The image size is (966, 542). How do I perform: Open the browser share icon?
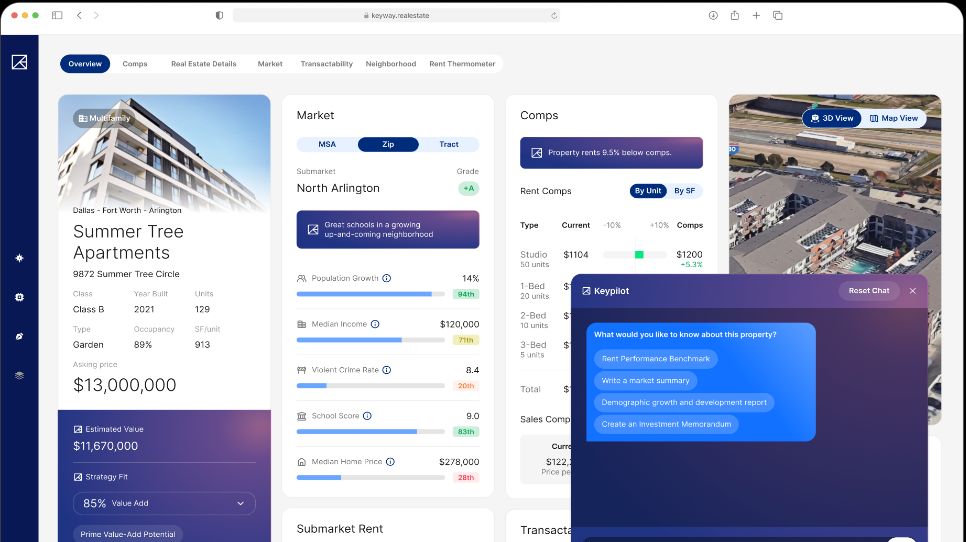pos(735,15)
